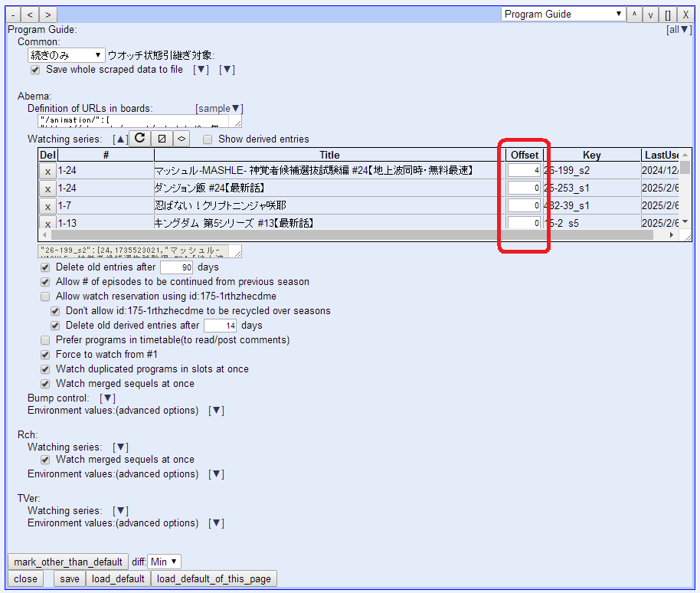Go to the previous page with "<"
The width and height of the screenshot is (700, 593).
[30, 15]
